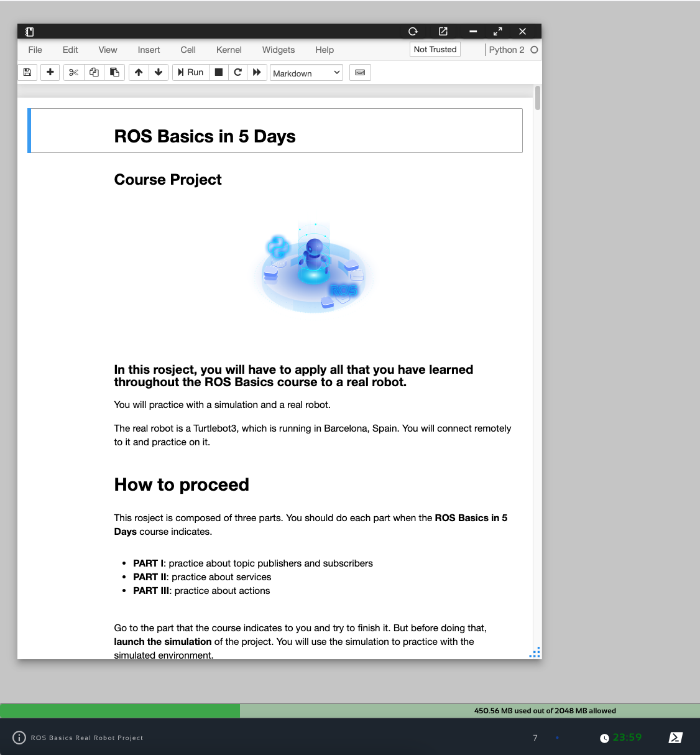Screen dimensions: 700x755
Task: Move selected cell down with the arrow
Action: (x=159, y=73)
